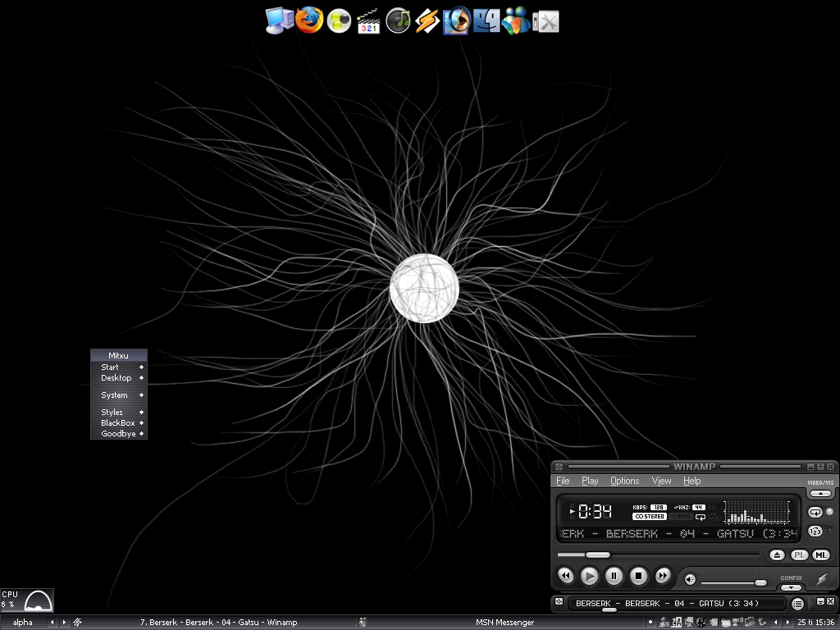
Task: Open the playlist list options button
Action: (797, 604)
